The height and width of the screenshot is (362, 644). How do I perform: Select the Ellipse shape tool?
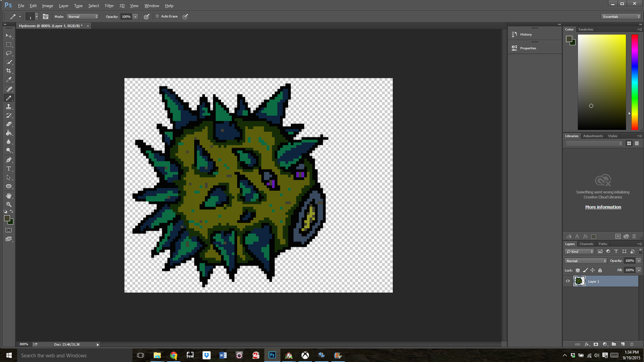click(x=9, y=187)
